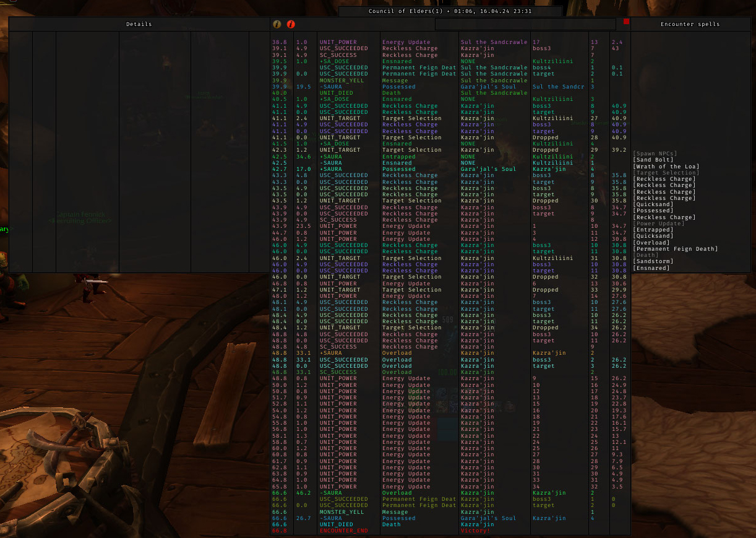Click the red info icon

tap(291, 24)
